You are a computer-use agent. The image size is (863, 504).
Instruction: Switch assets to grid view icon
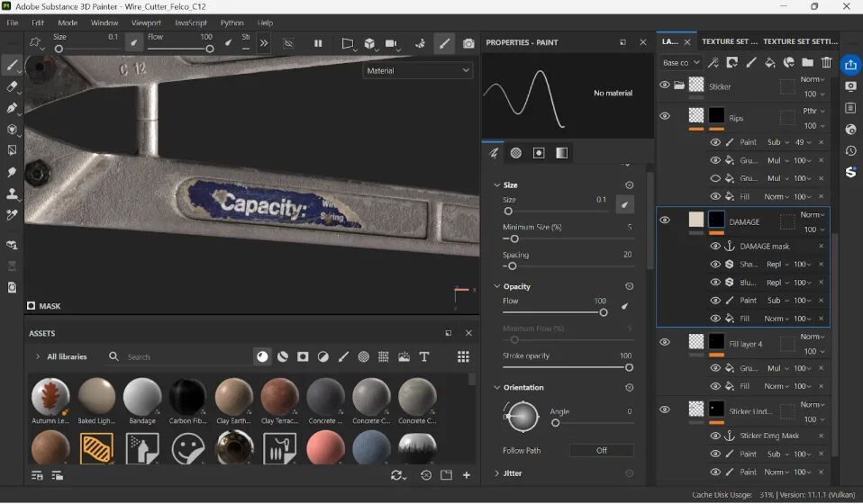point(463,357)
